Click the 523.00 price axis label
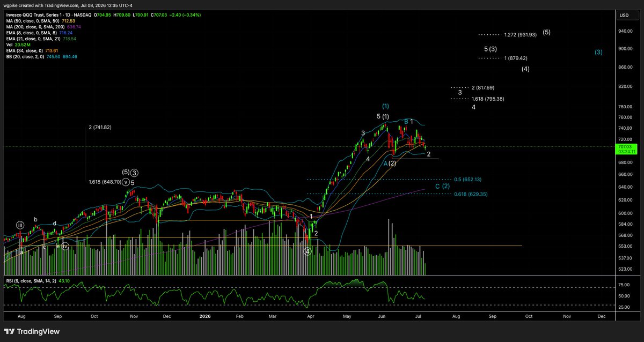Viewport: 644px width, 342px height. [x=624, y=269]
